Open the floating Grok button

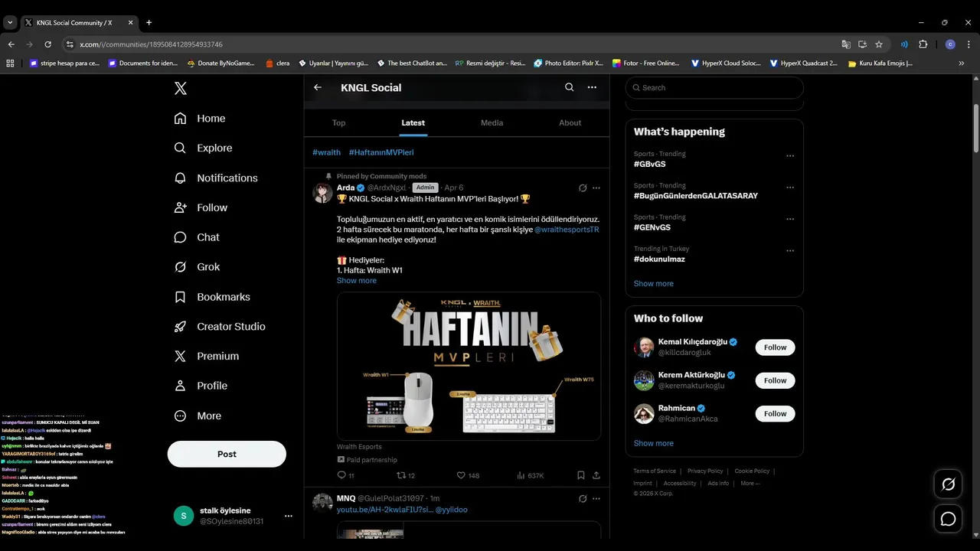(x=948, y=484)
